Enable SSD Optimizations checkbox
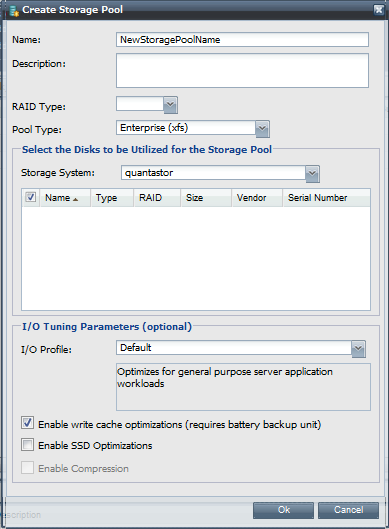 click(x=27, y=445)
